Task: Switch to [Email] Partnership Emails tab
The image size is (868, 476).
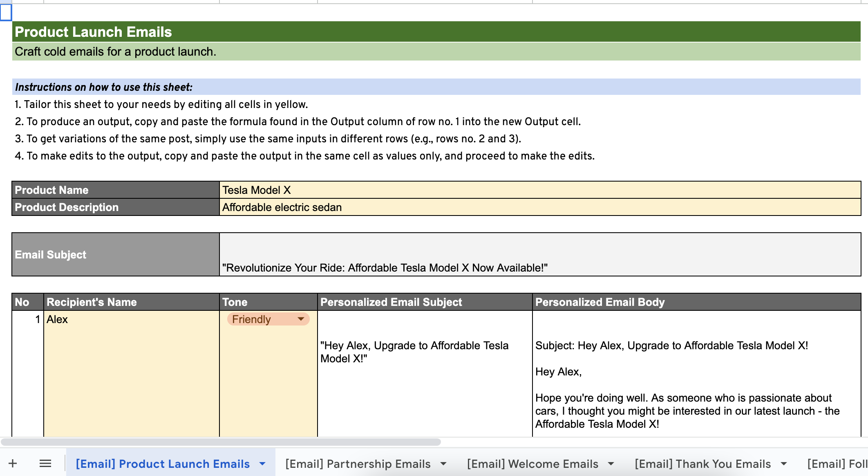Action: point(358,464)
